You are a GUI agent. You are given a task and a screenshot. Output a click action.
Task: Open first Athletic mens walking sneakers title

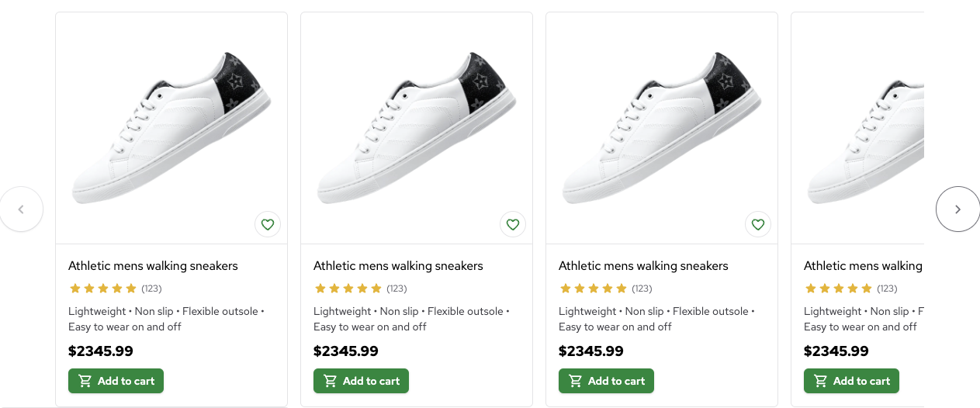click(x=153, y=266)
